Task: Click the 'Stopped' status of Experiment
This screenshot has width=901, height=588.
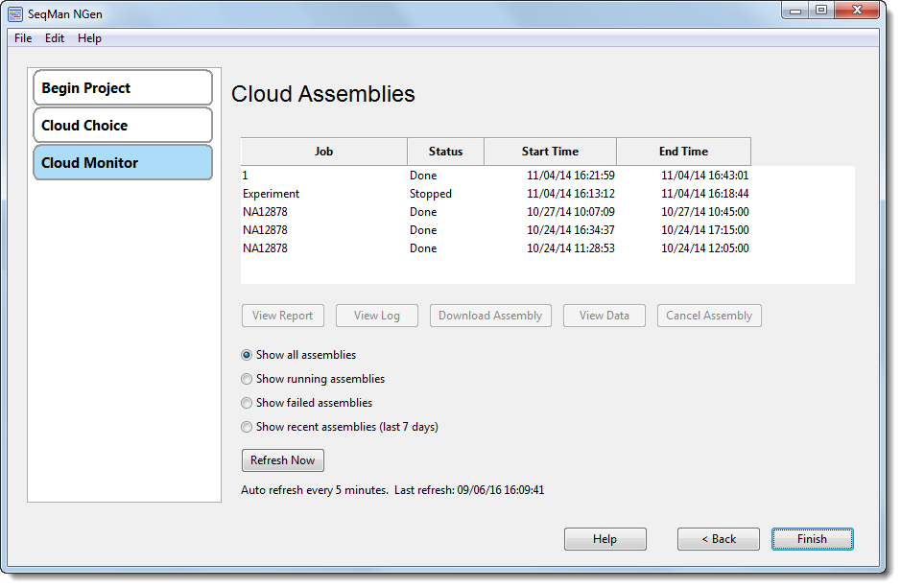Action: (x=431, y=194)
